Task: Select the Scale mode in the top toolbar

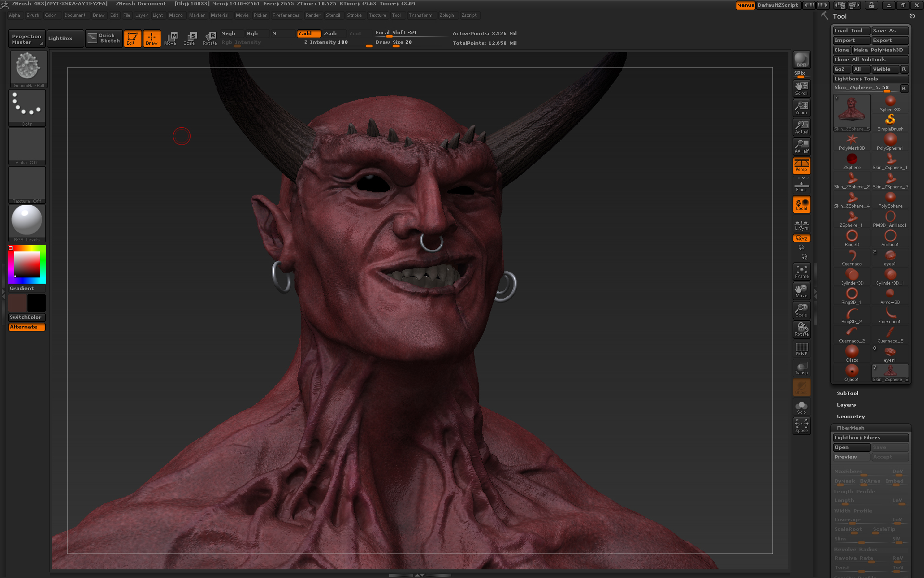Action: coord(190,38)
